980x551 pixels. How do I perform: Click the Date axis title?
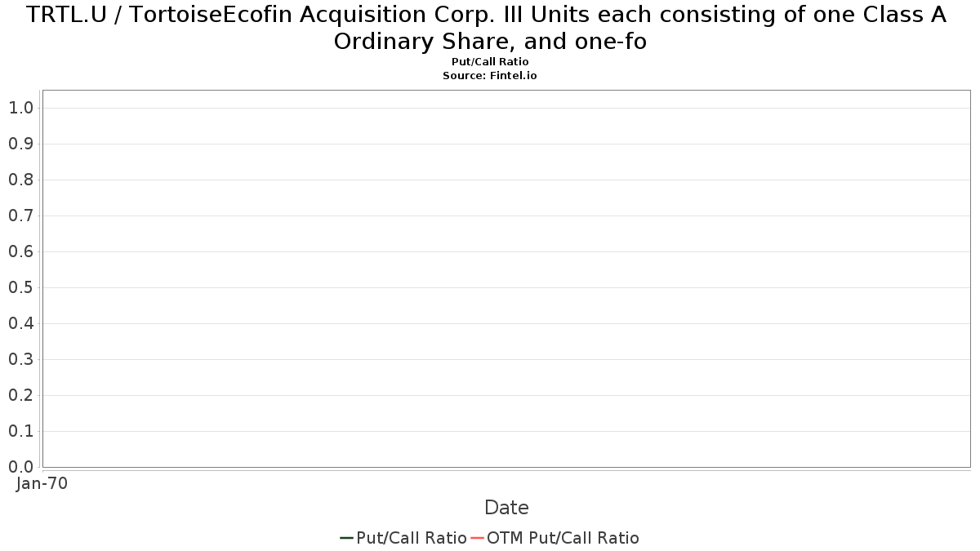(506, 508)
